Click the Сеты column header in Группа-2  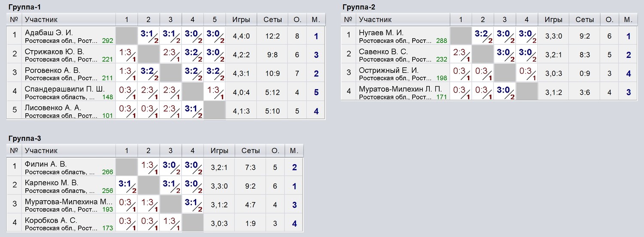click(584, 20)
